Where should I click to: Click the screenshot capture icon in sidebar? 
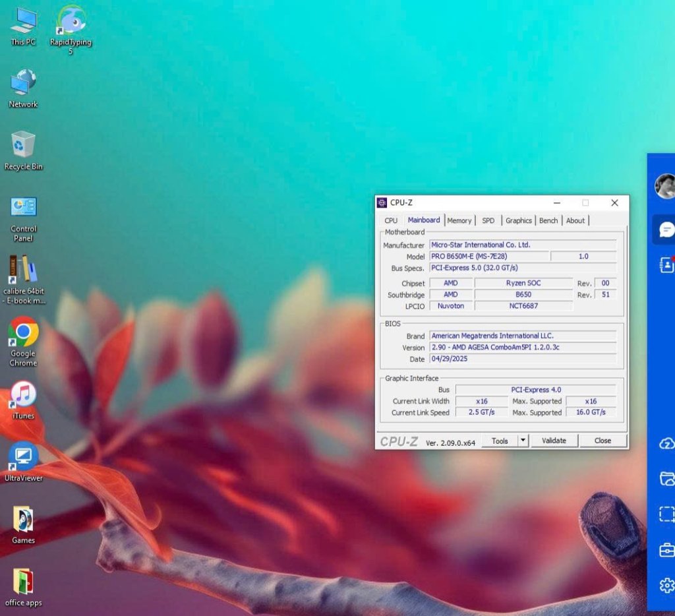(x=667, y=514)
